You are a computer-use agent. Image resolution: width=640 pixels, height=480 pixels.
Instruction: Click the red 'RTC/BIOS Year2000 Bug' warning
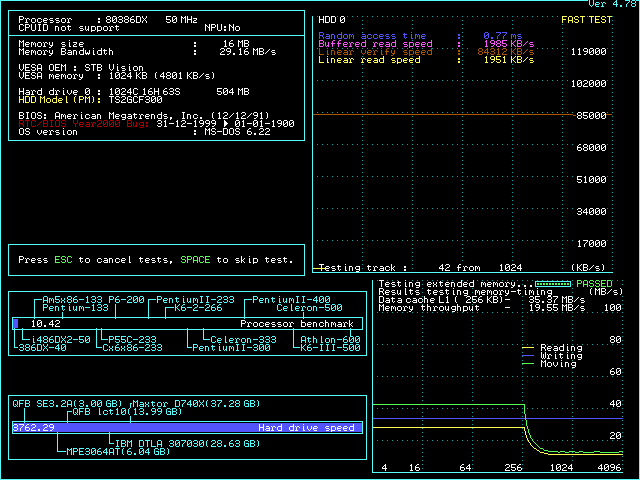point(84,124)
